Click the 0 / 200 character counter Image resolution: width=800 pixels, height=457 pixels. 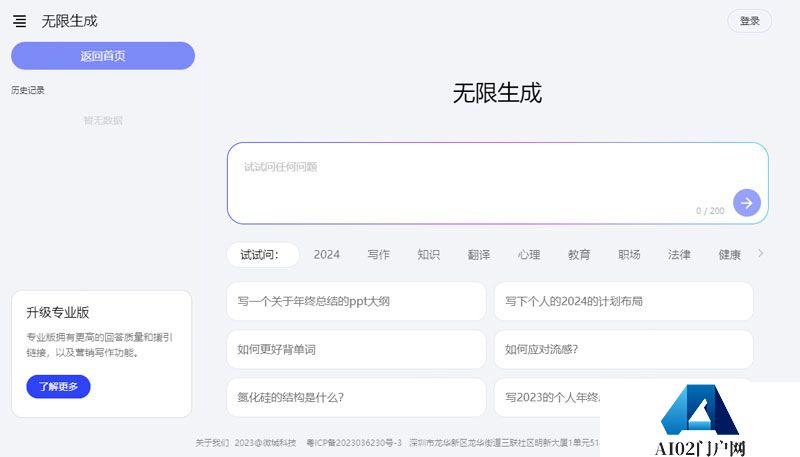click(710, 211)
